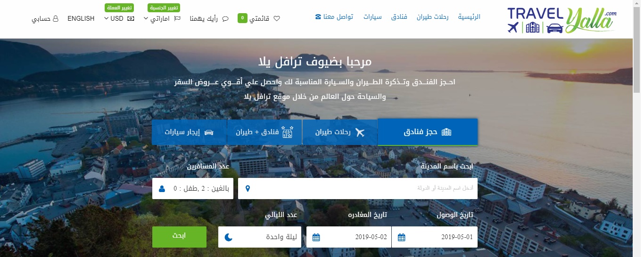Open the إيجار سيارات tab
Viewport: 644px width, 257px height.
pos(189,132)
